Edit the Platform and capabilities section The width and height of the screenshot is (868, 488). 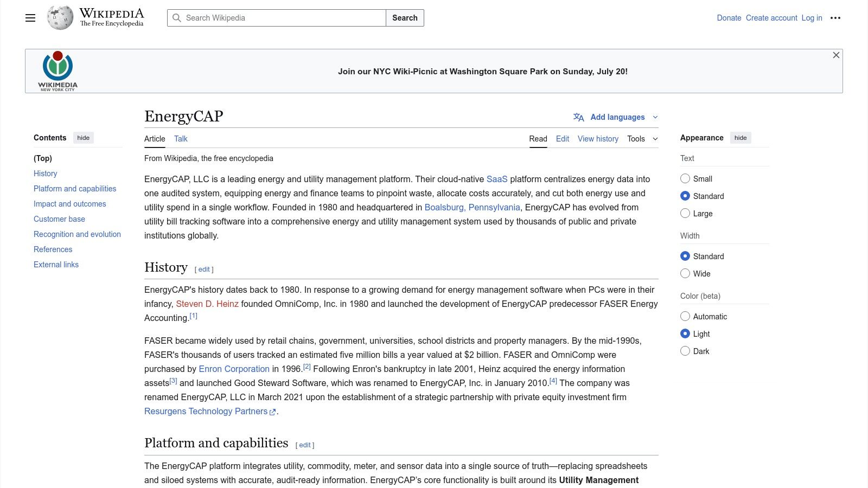[305, 445]
